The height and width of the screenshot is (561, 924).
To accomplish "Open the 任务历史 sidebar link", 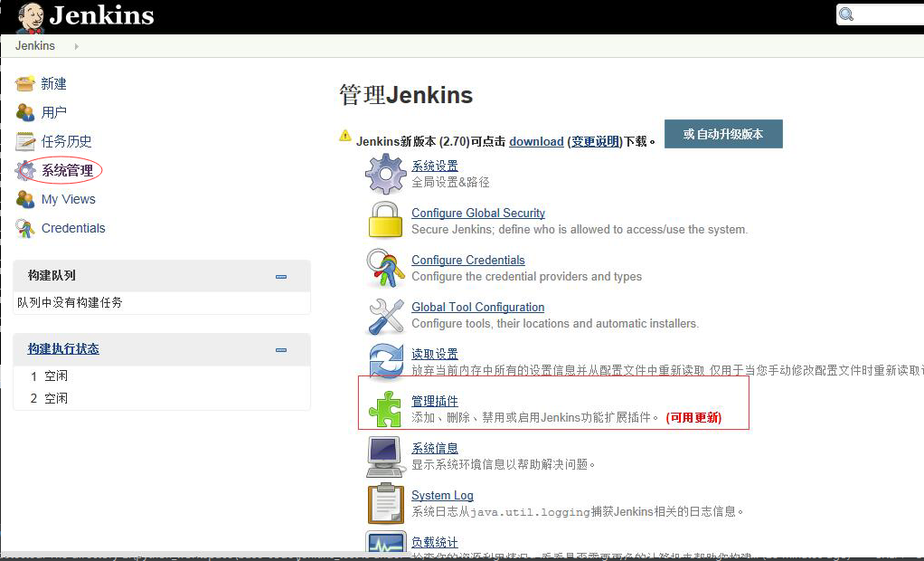I will tap(66, 141).
